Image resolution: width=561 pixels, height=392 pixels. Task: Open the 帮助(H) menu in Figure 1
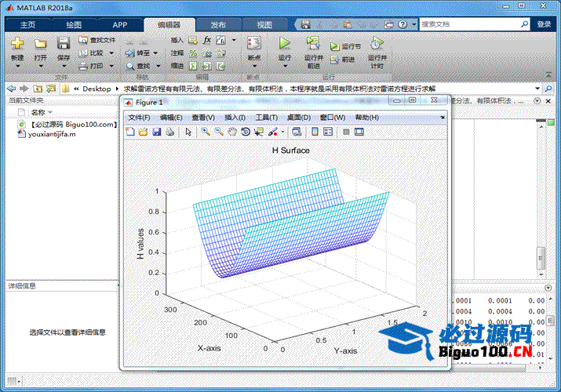(x=366, y=118)
